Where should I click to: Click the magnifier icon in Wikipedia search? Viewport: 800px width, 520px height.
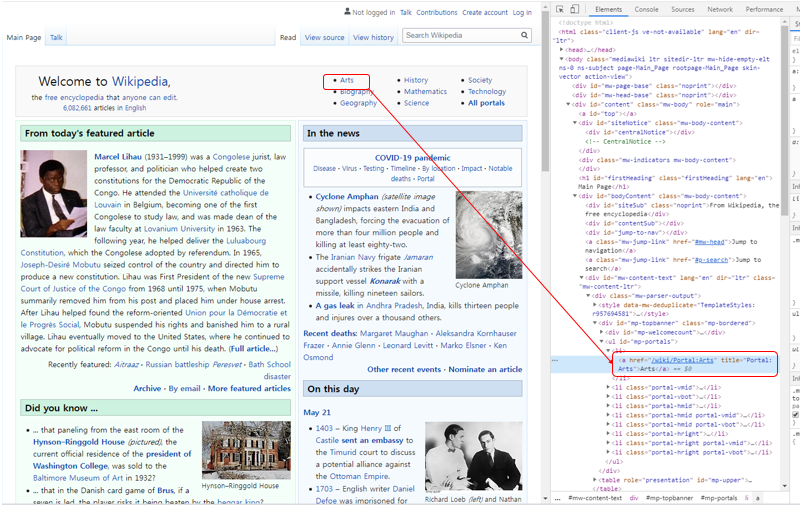point(524,35)
